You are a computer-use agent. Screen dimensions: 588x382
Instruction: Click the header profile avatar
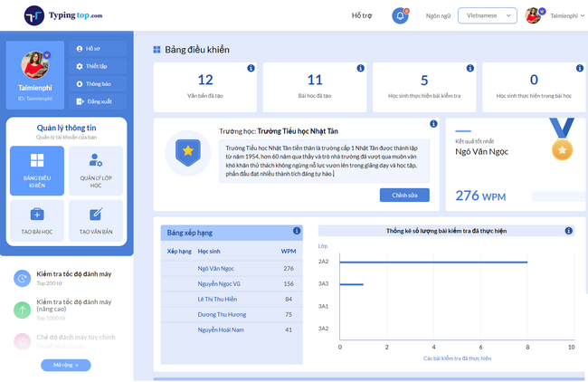[533, 15]
